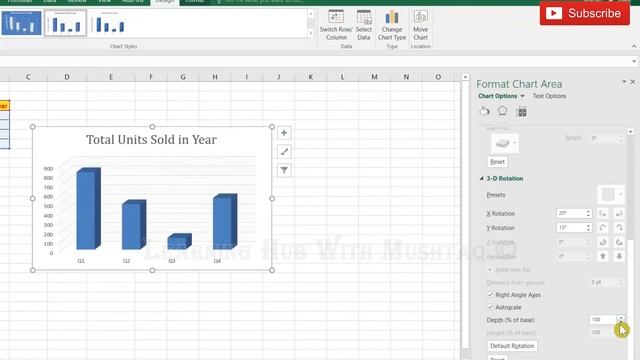
Task: Click the Y Rotation spinner arrows
Action: point(589,228)
